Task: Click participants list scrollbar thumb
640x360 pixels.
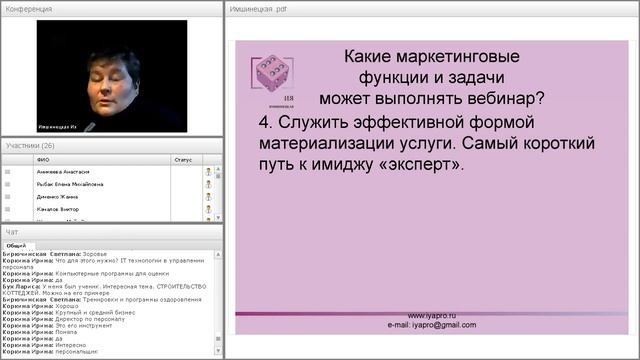Action: pos(218,176)
